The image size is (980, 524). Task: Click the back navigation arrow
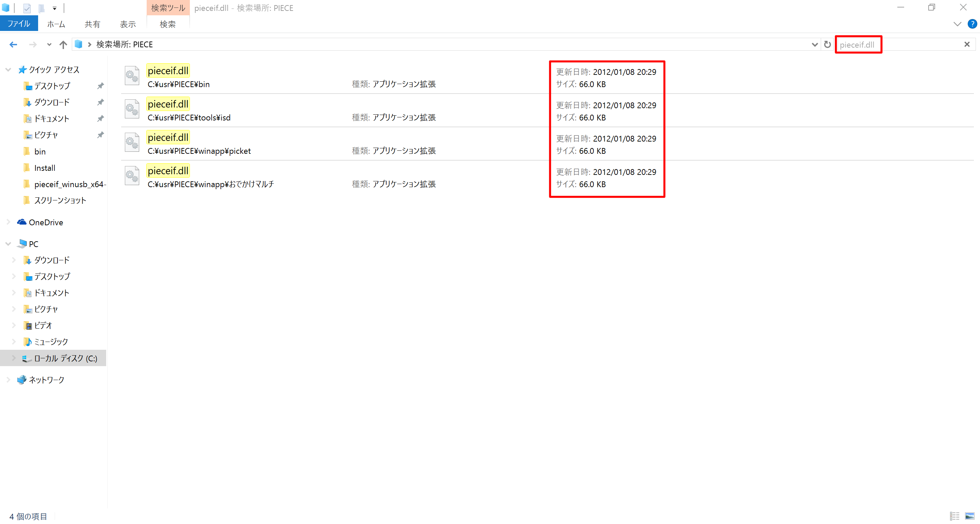13,45
